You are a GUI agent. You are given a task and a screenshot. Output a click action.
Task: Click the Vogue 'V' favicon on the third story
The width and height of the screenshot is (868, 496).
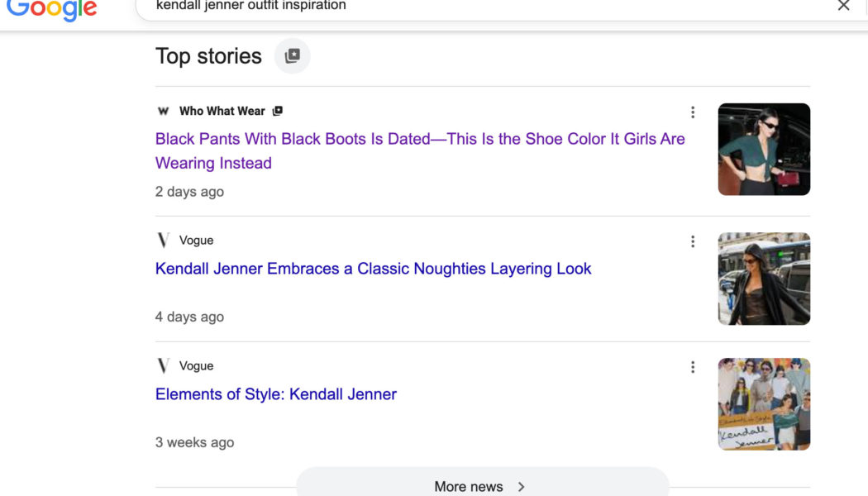pos(163,365)
